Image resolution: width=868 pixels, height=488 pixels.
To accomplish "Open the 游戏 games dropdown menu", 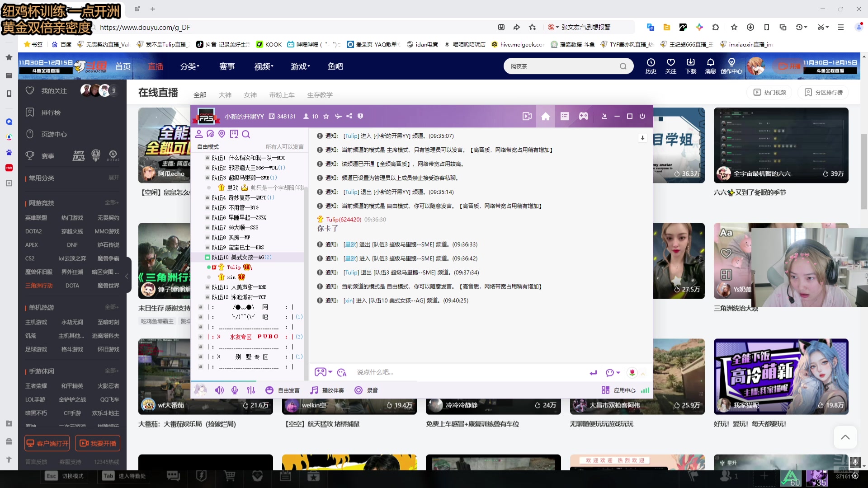I will click(299, 66).
